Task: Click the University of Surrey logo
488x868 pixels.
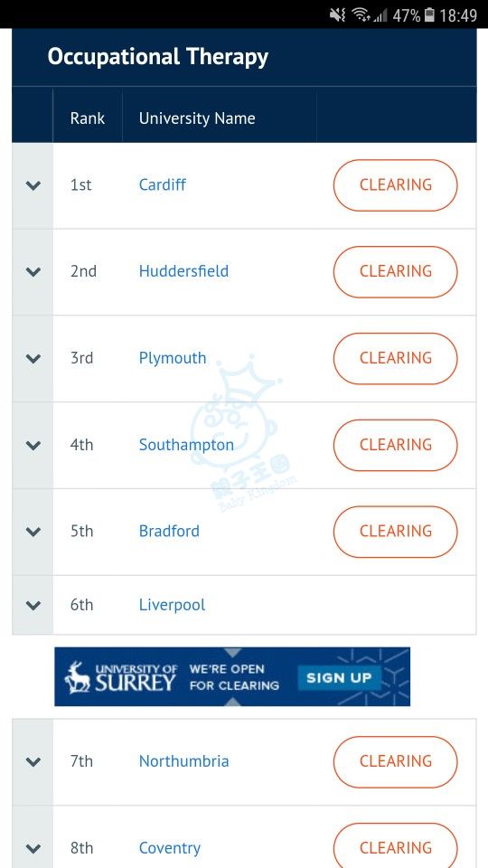Action: pyautogui.click(x=120, y=677)
